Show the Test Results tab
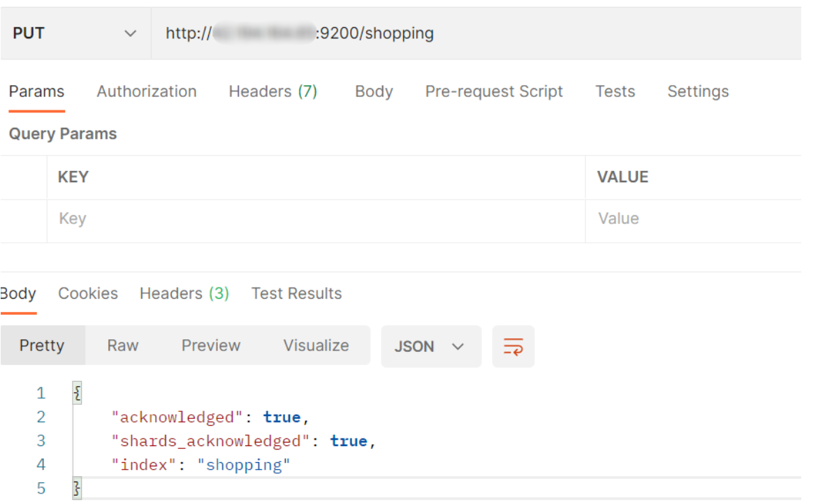This screenshot has height=504, width=818. [x=296, y=293]
